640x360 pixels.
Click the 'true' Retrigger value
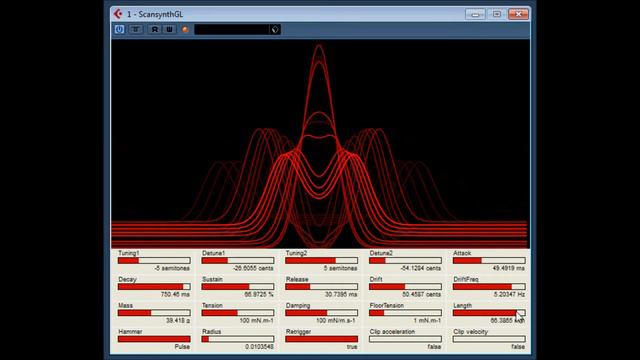coord(352,347)
